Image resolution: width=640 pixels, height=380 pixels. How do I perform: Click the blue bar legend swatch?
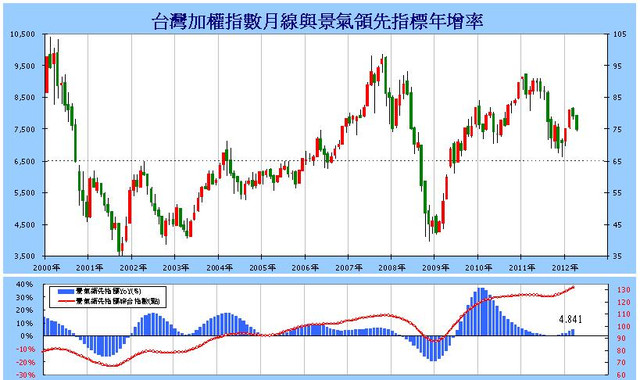pyautogui.click(x=66, y=291)
